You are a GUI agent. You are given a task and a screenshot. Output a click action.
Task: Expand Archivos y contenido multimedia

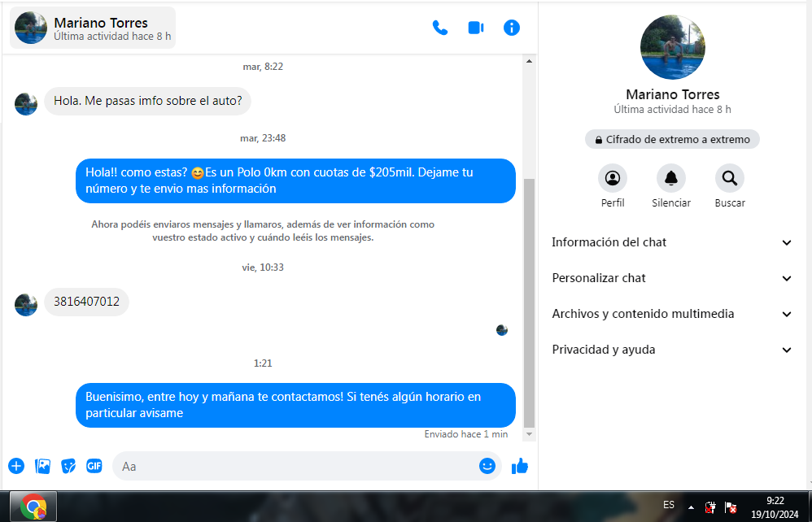coord(672,314)
